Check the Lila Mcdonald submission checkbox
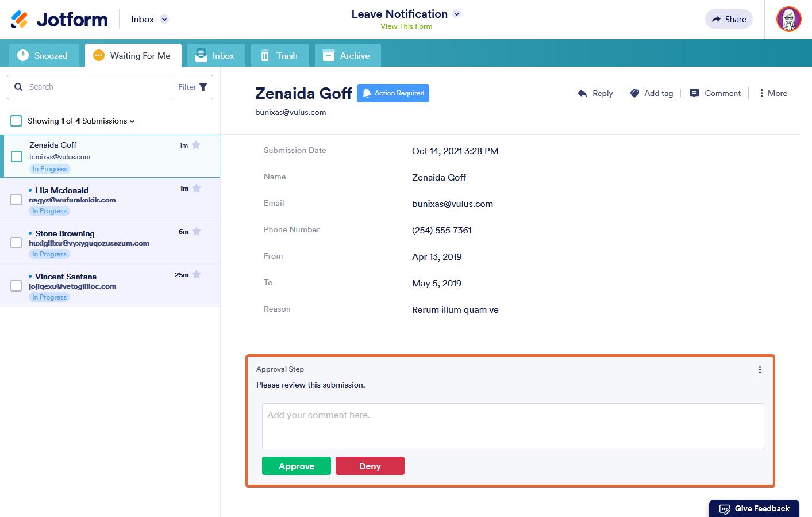Viewport: 812px width, 517px height. pyautogui.click(x=16, y=200)
